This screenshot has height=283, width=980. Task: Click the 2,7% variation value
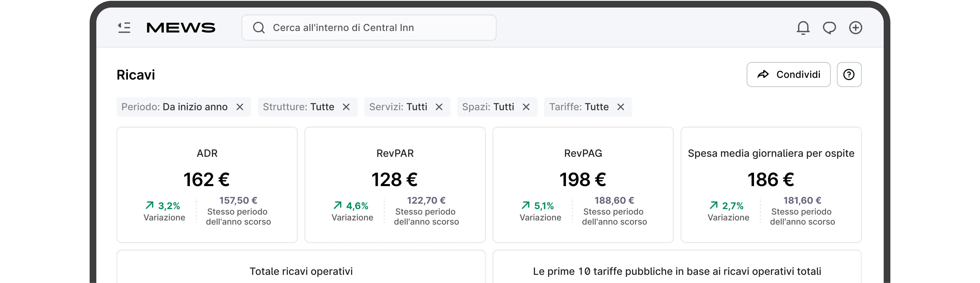pos(727,206)
